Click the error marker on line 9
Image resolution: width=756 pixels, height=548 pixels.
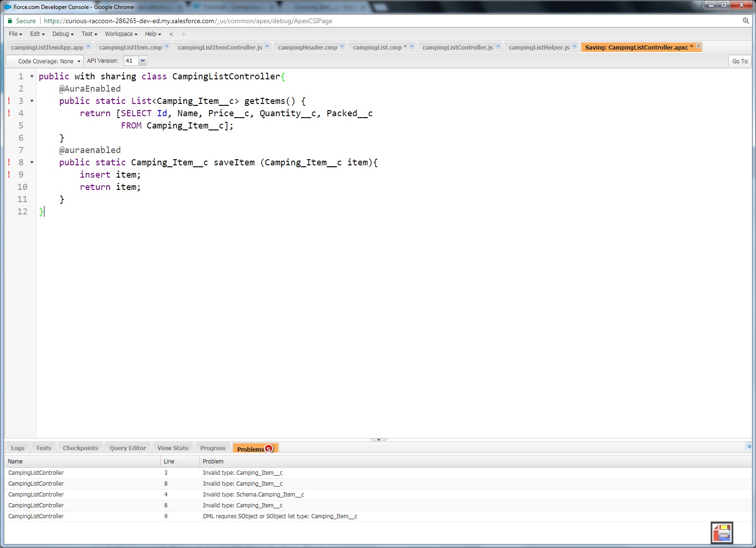(x=9, y=174)
